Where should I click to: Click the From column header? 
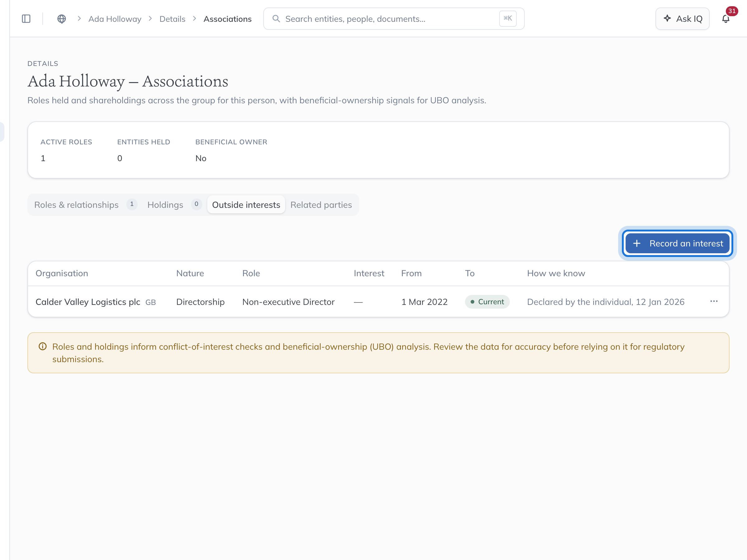coord(411,273)
